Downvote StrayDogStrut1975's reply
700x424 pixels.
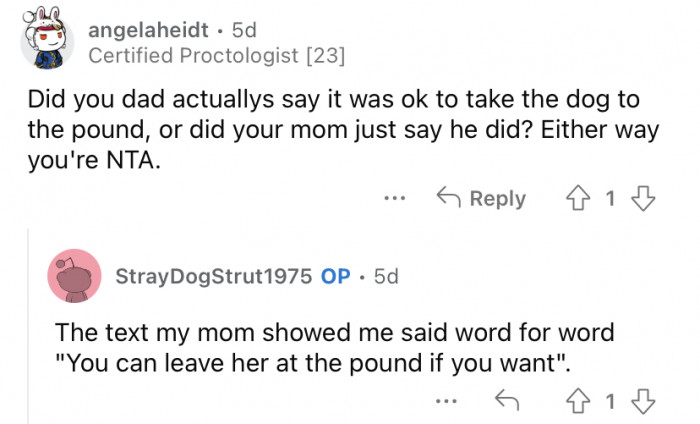pyautogui.click(x=643, y=401)
